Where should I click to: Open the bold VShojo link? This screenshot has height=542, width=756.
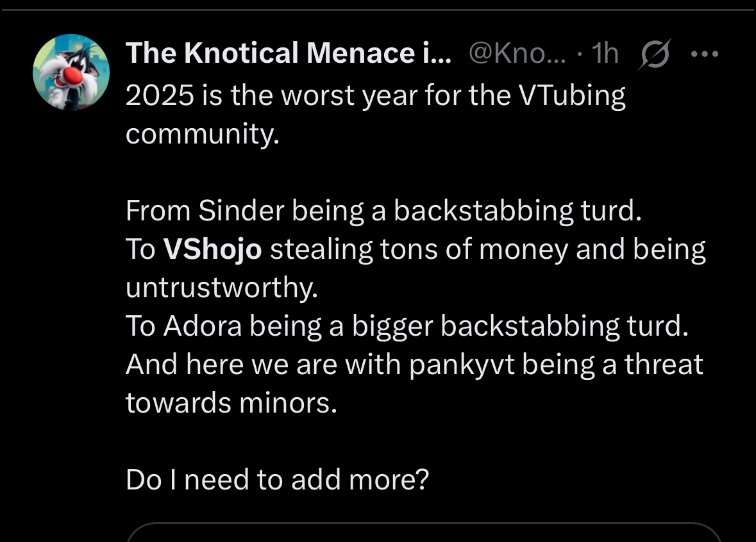click(x=213, y=250)
